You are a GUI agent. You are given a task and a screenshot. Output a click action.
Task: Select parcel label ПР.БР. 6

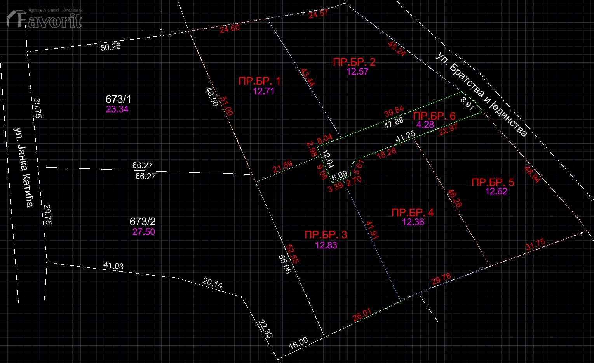click(434, 116)
